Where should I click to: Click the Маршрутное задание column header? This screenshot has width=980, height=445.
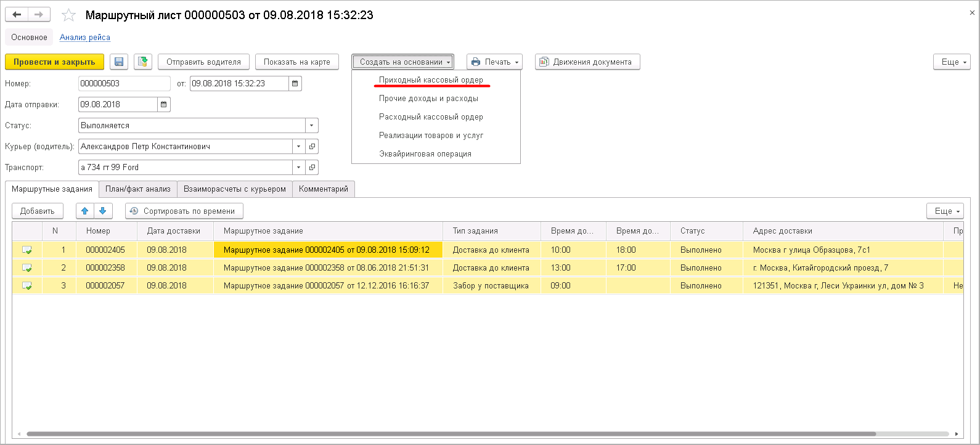tap(328, 231)
